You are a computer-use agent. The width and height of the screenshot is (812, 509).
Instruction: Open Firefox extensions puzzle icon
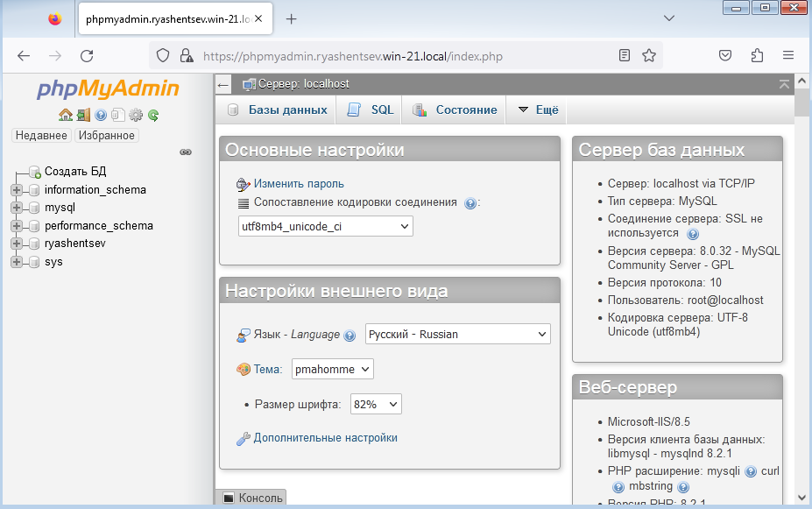click(x=757, y=55)
